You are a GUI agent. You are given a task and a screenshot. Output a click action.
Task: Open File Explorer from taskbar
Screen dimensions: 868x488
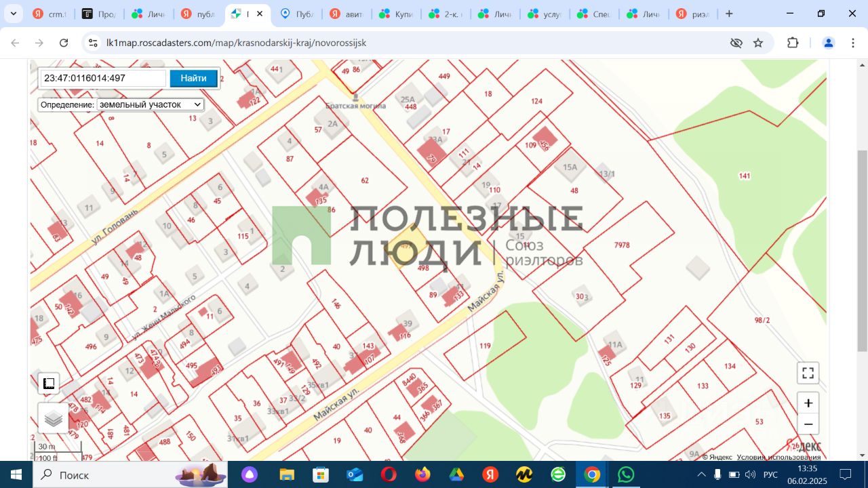pyautogui.click(x=287, y=474)
